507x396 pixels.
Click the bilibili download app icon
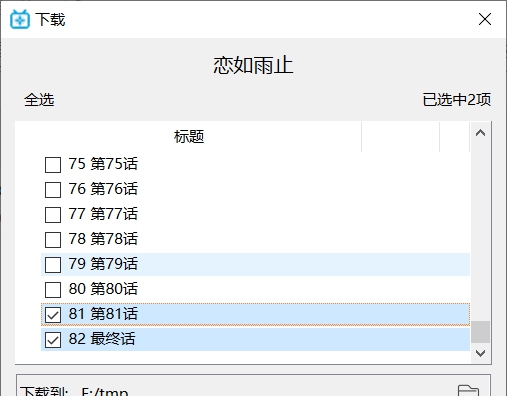tap(20, 19)
